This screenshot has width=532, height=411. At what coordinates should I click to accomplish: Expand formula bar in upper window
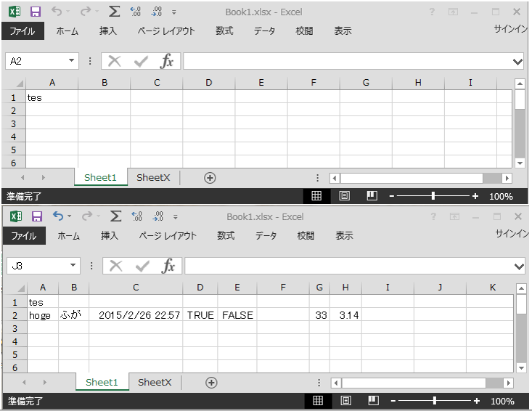click(x=517, y=62)
